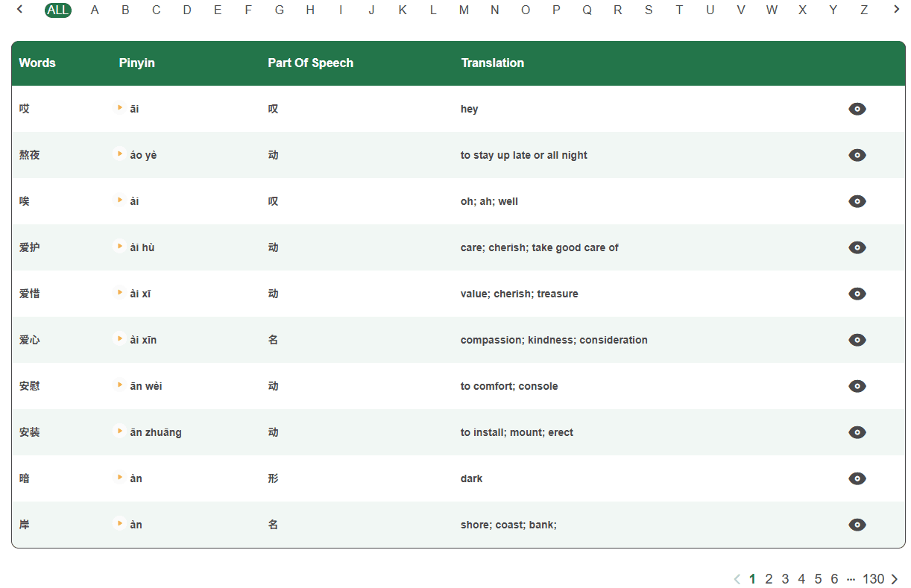View details for 'to stay up late' entry
Screen dimensions: 911x588
(x=857, y=155)
